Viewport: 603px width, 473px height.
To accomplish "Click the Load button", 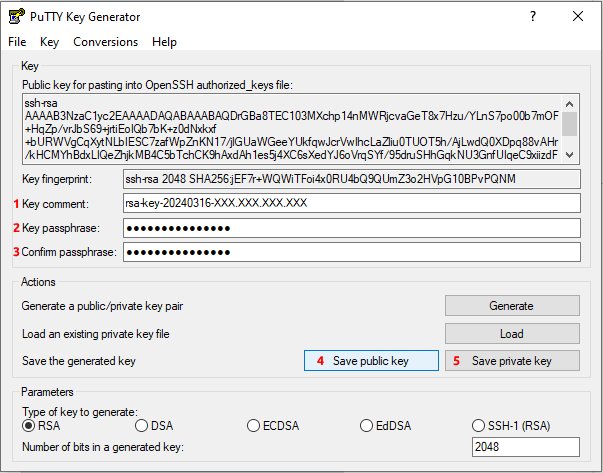I will 512,333.
